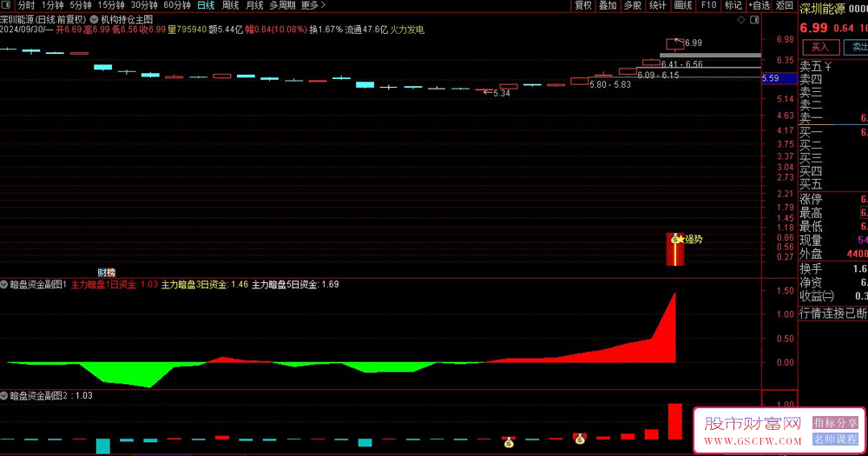Select the 5分钟 period tab

tap(80, 5)
